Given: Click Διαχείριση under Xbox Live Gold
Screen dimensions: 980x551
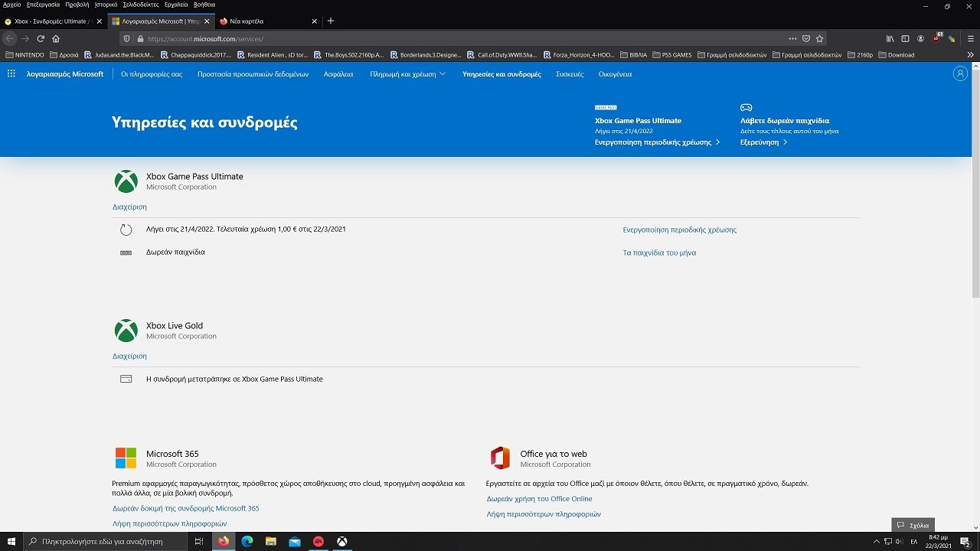Looking at the screenshot, I should tap(129, 356).
